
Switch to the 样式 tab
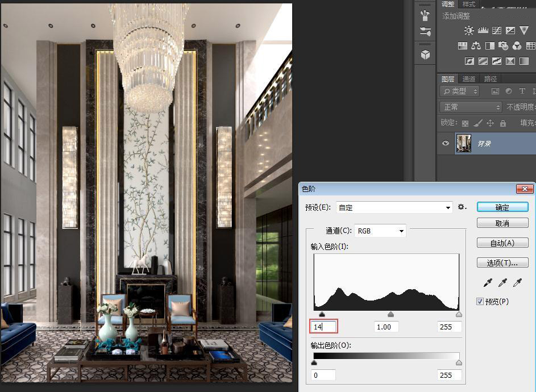[469, 4]
